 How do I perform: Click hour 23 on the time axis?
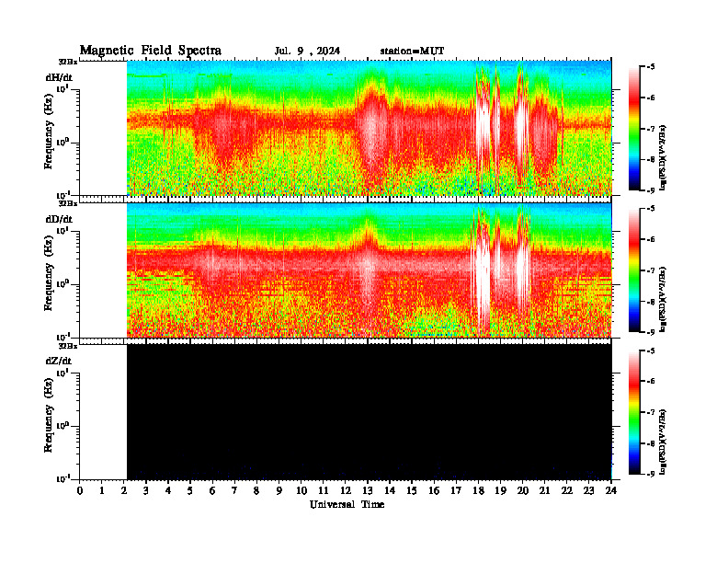(x=589, y=490)
